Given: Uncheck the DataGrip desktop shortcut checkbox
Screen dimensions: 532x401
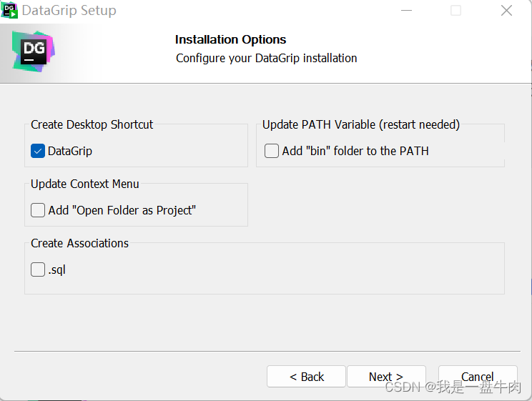Looking at the screenshot, I should pos(38,151).
